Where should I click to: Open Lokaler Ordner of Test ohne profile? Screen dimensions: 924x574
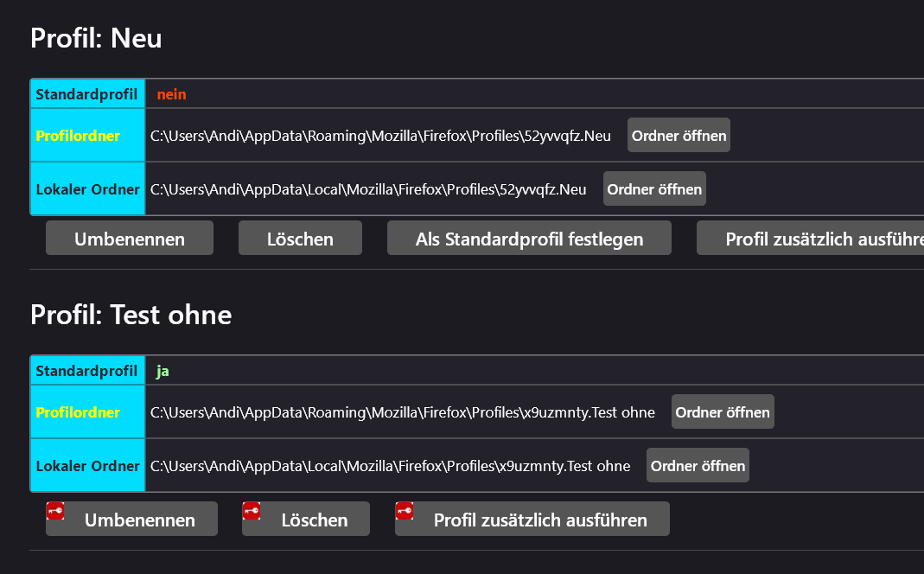point(698,466)
